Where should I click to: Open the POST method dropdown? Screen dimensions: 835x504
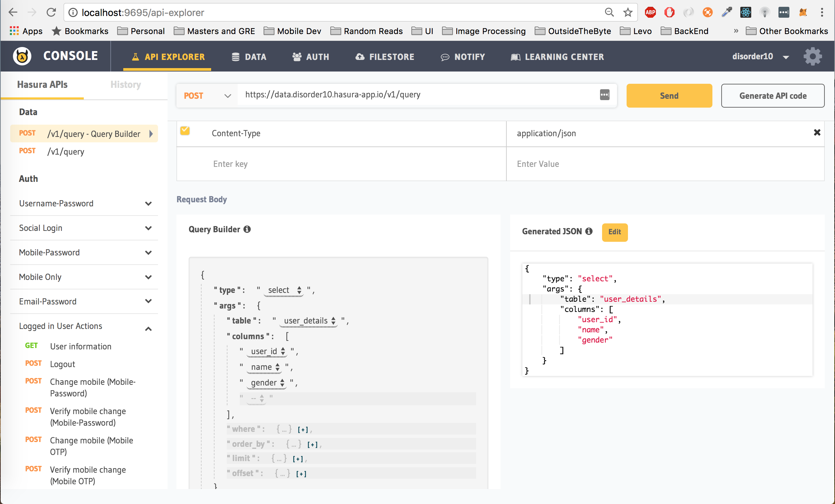pos(207,96)
